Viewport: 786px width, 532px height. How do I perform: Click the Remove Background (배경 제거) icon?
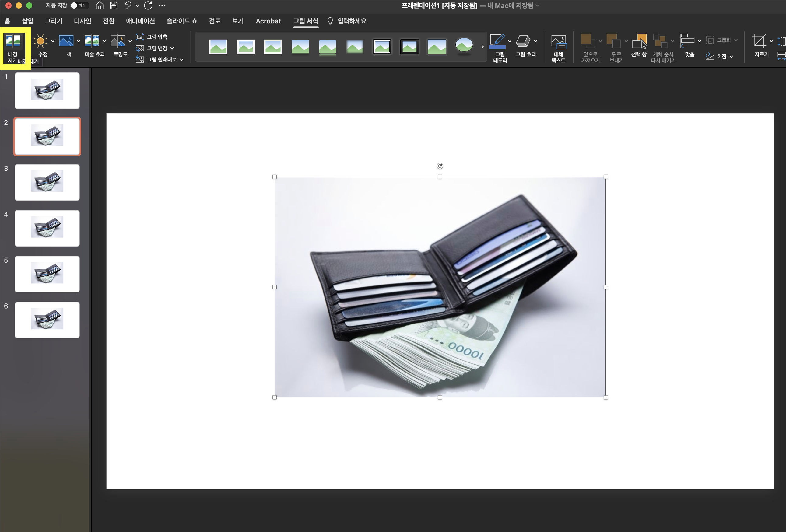pos(13,41)
